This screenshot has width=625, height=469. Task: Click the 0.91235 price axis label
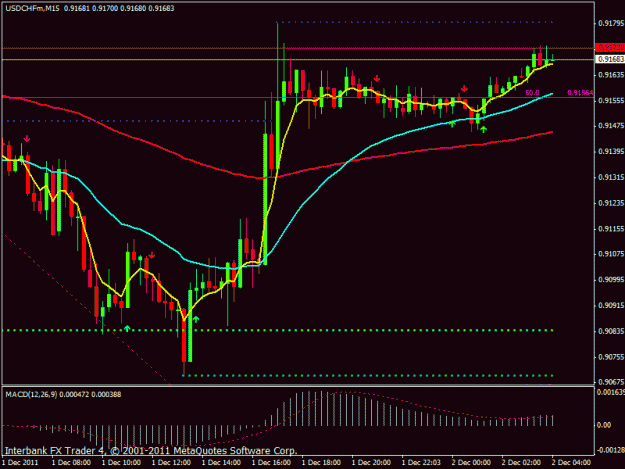(x=611, y=203)
